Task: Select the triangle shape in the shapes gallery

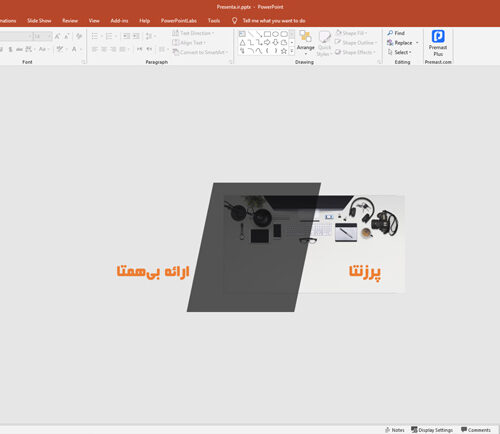Action: (x=242, y=43)
